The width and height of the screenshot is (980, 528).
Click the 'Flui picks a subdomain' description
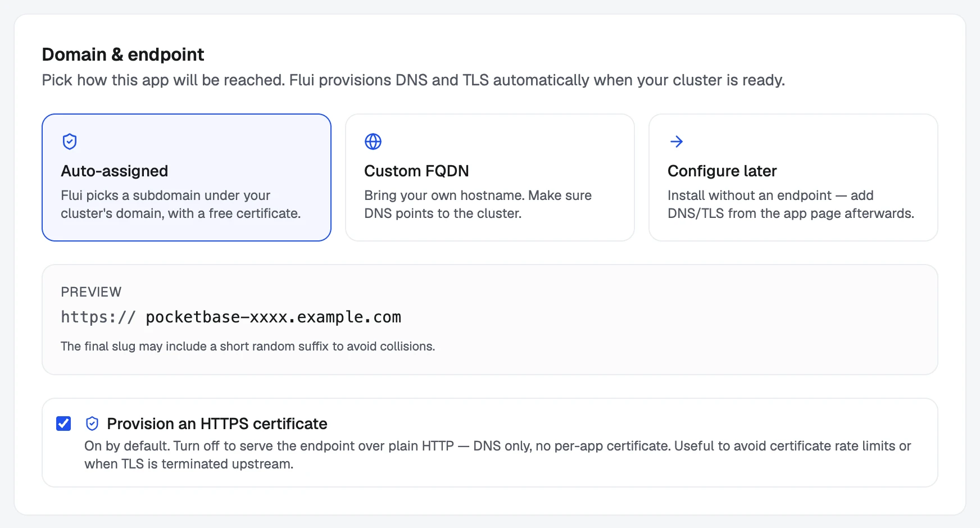click(x=181, y=204)
